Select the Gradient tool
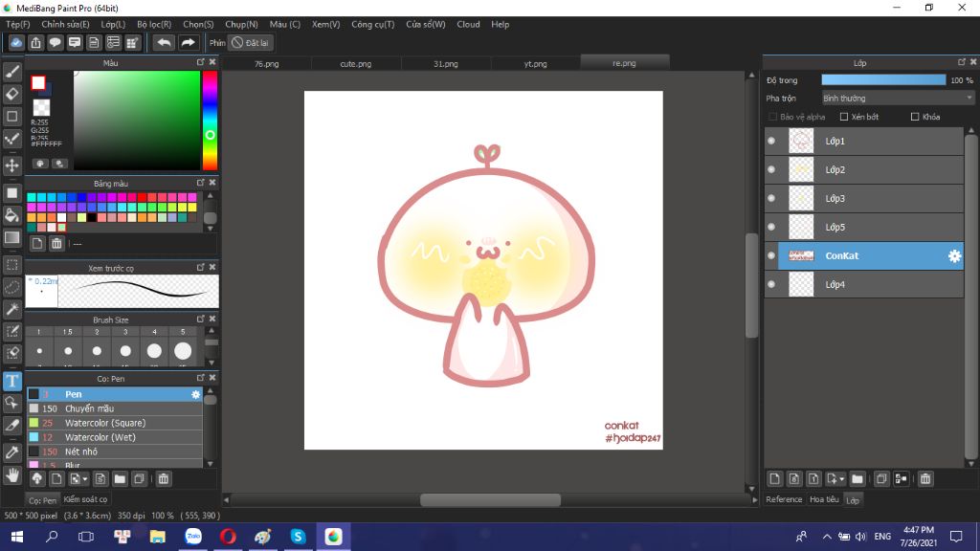The height and width of the screenshot is (551, 980). click(x=11, y=237)
